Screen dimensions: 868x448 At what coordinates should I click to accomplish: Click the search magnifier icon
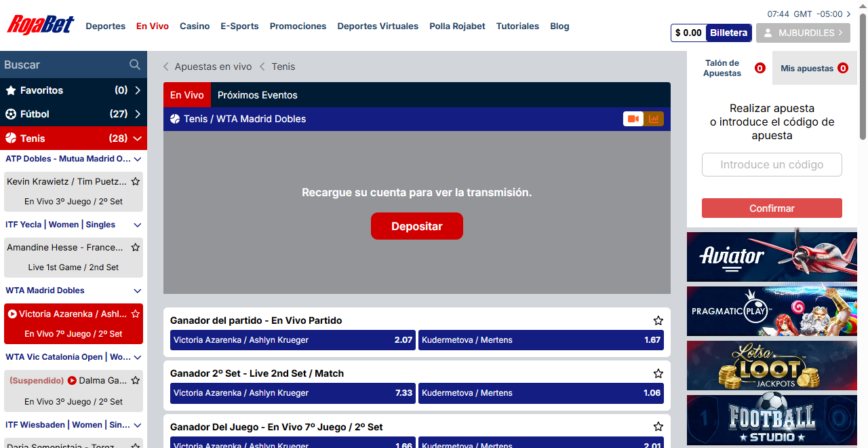click(x=135, y=64)
